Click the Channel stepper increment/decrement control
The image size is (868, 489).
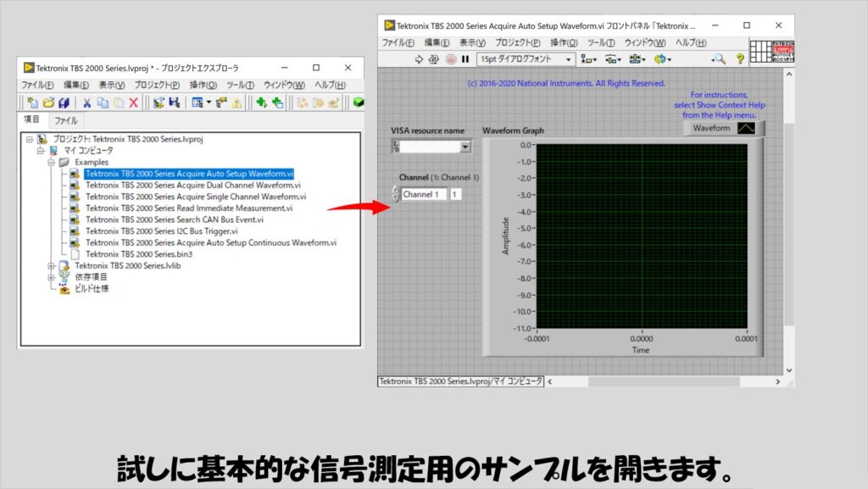[395, 193]
